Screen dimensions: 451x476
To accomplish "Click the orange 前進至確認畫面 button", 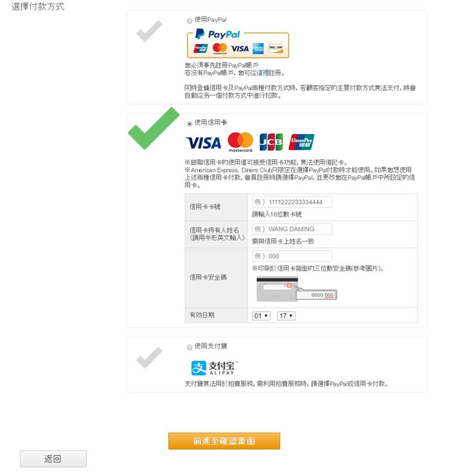I will (x=224, y=441).
